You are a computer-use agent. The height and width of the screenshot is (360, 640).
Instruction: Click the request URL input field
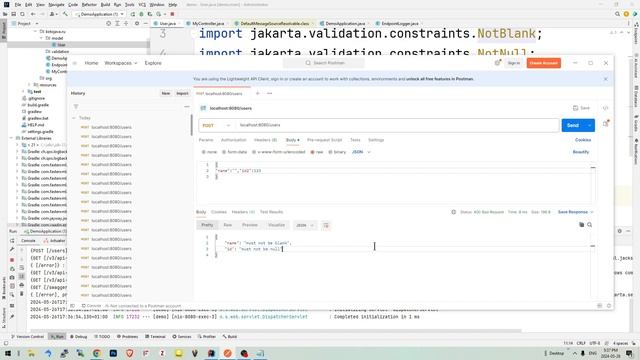point(396,125)
